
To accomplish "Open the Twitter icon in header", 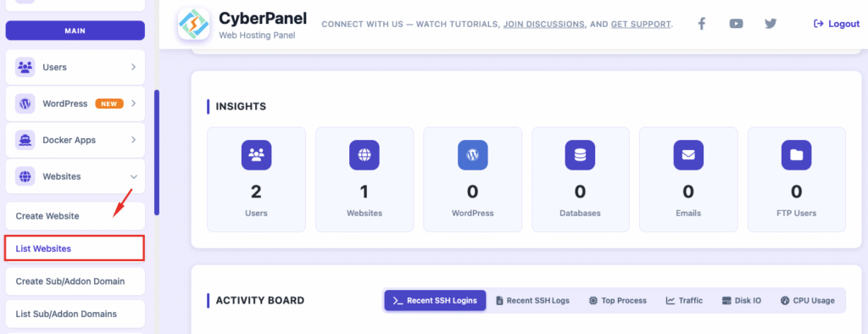I will (771, 24).
